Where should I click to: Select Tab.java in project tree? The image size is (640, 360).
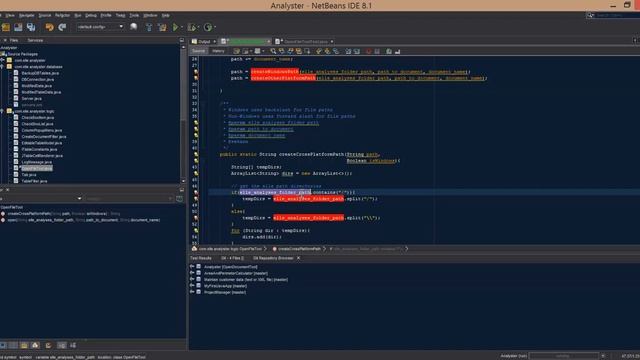(x=29, y=175)
